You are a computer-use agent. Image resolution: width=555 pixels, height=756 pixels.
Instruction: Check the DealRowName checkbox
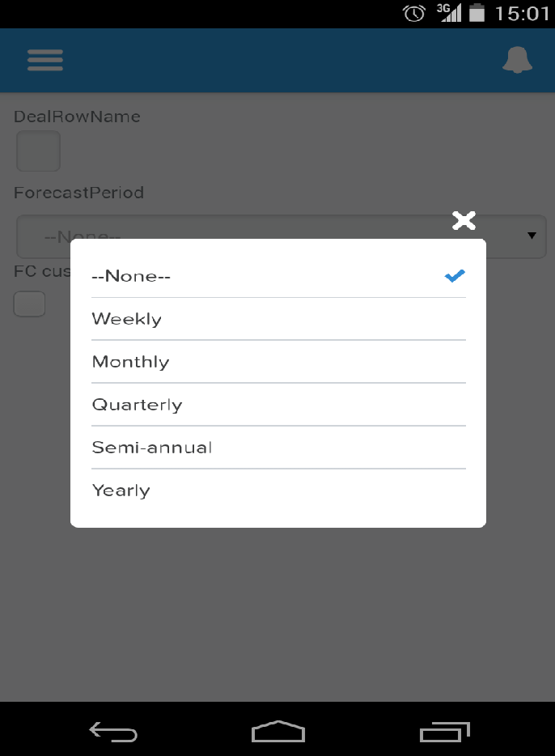(x=38, y=151)
